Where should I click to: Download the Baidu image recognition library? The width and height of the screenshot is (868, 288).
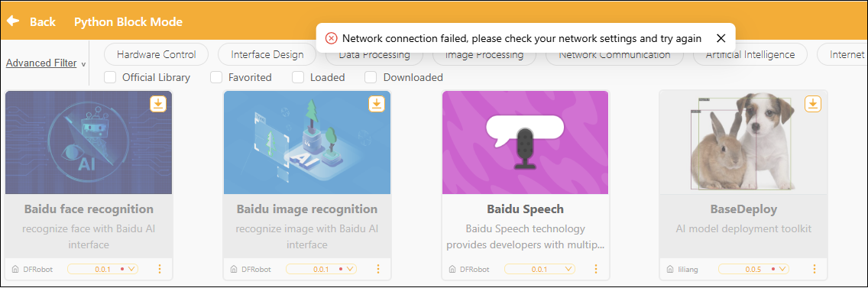coord(377,104)
